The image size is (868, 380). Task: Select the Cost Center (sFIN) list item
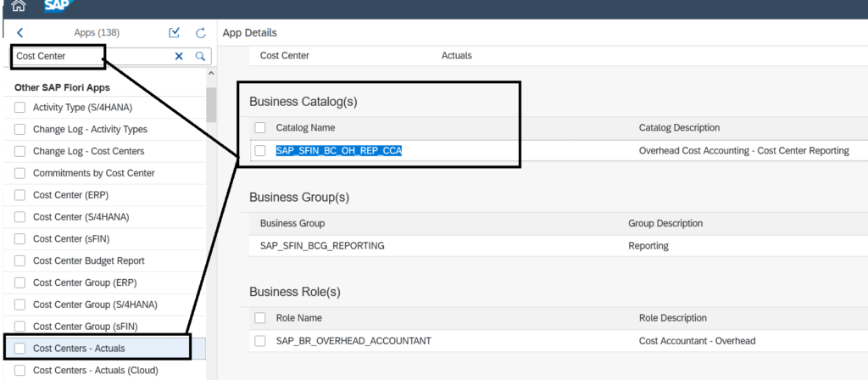tap(70, 238)
